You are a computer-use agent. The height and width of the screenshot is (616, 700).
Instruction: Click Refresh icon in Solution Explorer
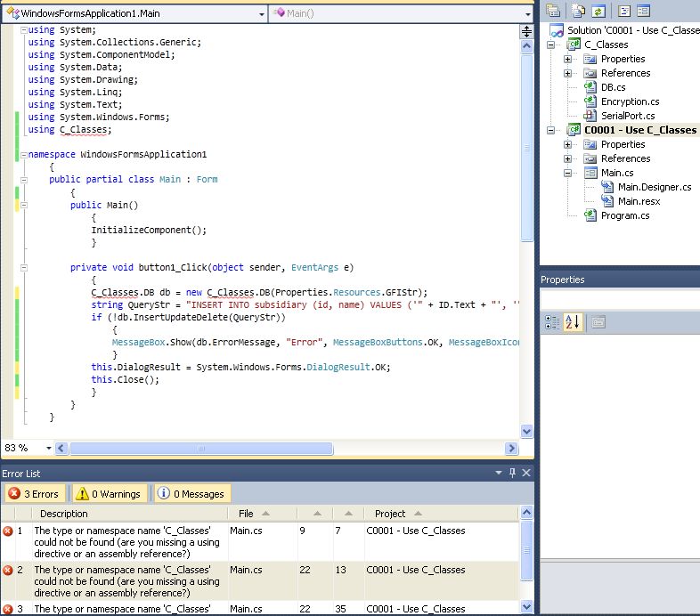[x=598, y=11]
